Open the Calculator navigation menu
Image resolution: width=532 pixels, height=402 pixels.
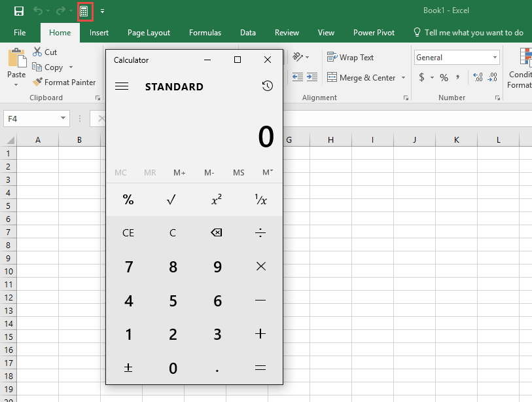(x=122, y=86)
